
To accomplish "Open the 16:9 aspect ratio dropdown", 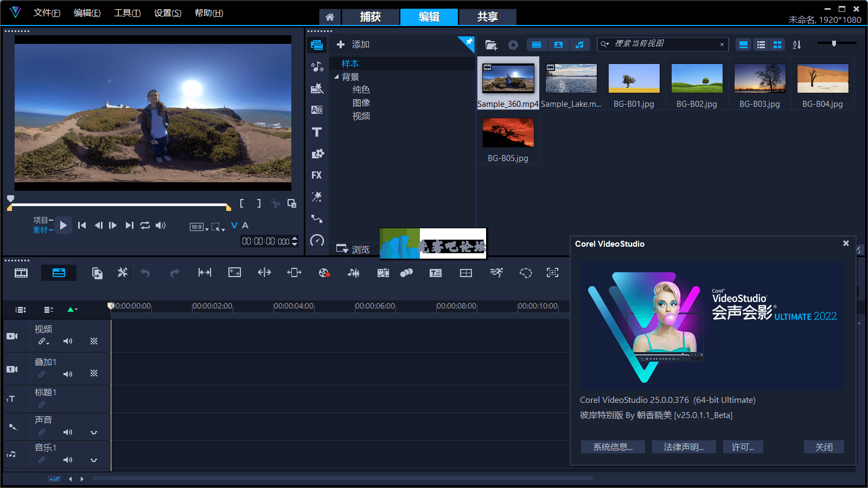I will 199,227.
